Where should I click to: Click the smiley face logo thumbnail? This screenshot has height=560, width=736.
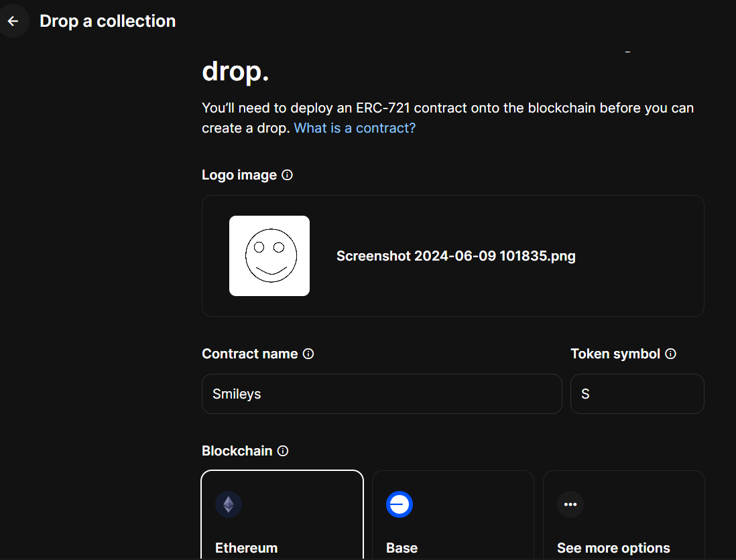(269, 255)
